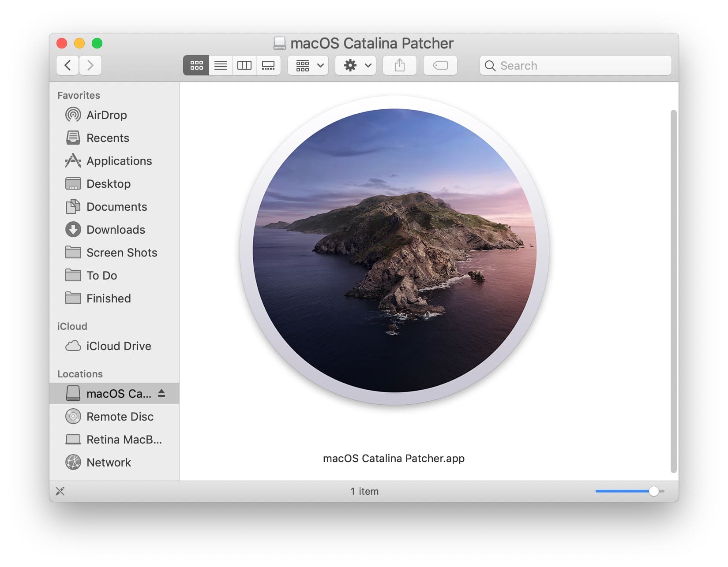Click the Edit Tags button
728x567 pixels.
[x=440, y=66]
